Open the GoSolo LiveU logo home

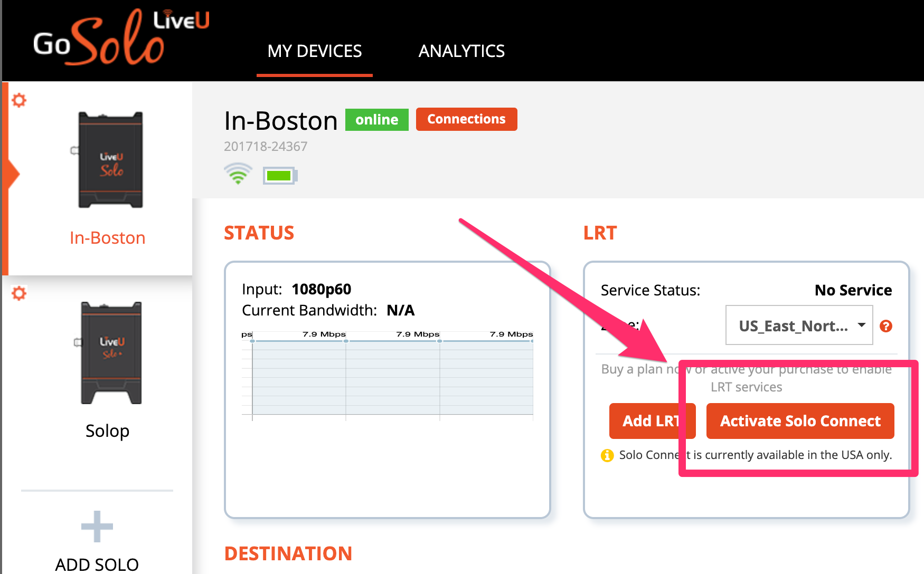click(121, 37)
